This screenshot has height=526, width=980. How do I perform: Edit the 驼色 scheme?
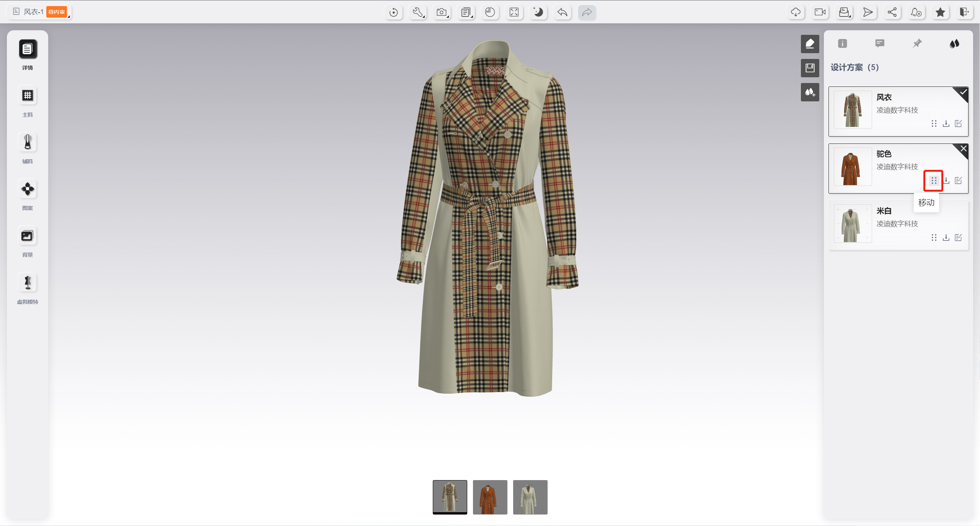point(958,181)
